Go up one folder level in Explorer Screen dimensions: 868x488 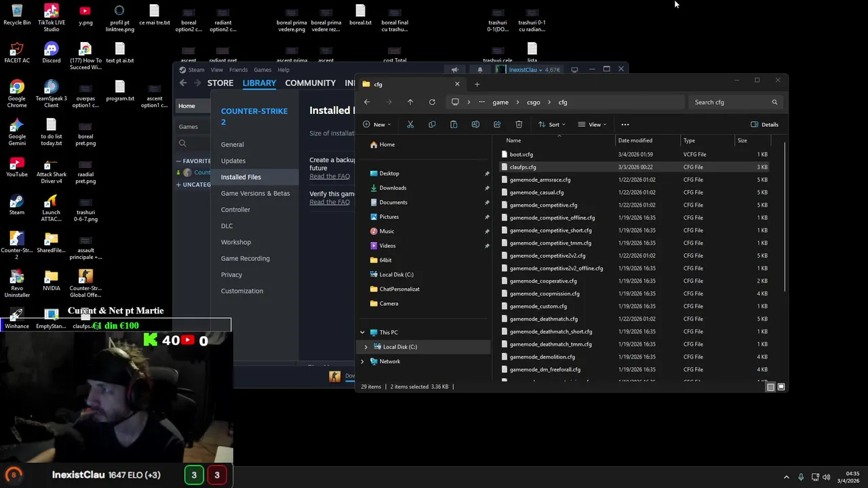(410, 102)
